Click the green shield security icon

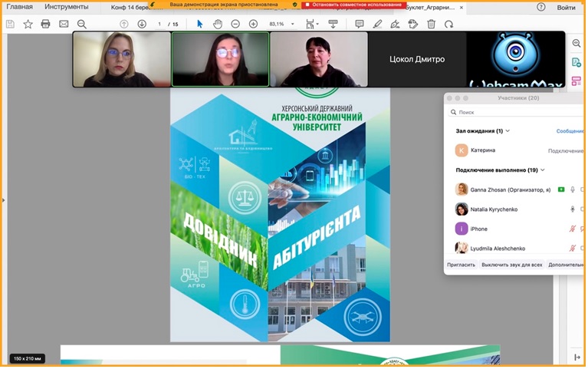pos(294,5)
